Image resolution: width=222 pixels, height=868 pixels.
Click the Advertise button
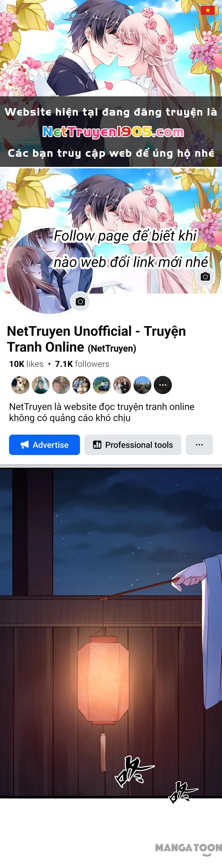pos(44,445)
